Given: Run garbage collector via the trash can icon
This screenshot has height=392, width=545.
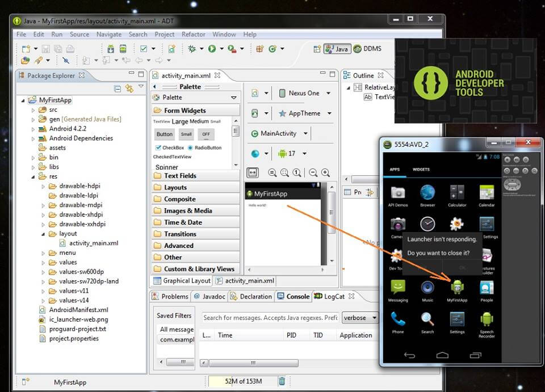Looking at the screenshot, I should 282,381.
